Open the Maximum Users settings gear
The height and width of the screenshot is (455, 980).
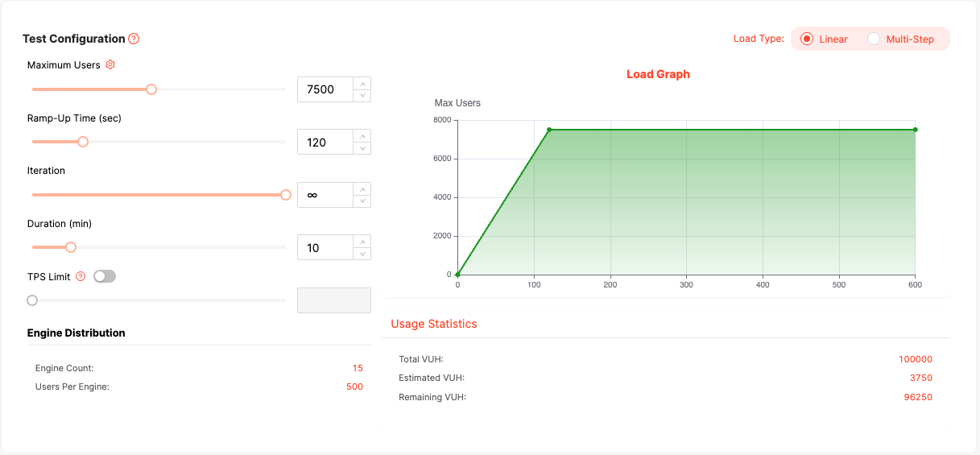(111, 64)
